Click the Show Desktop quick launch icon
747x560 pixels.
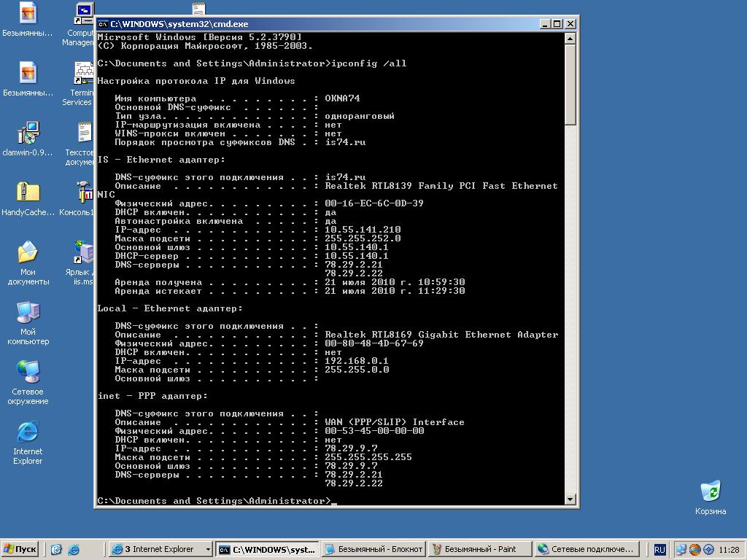click(57, 550)
